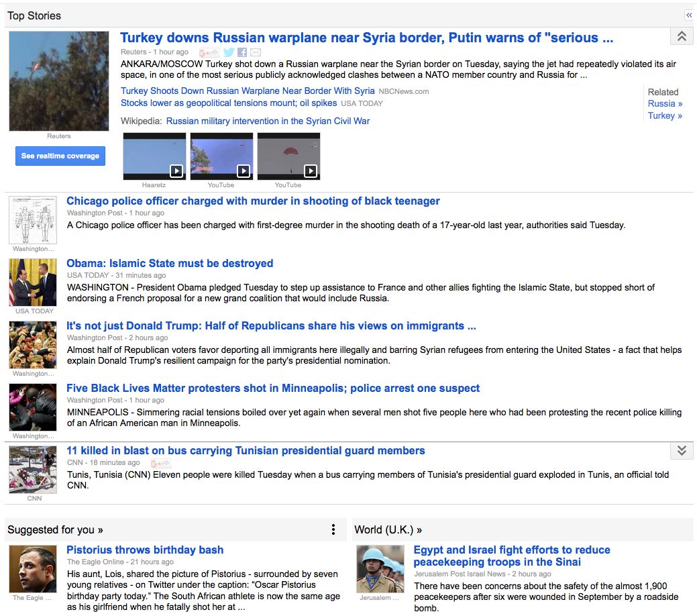Expand the Tunisian bus blast story

pos(682,451)
